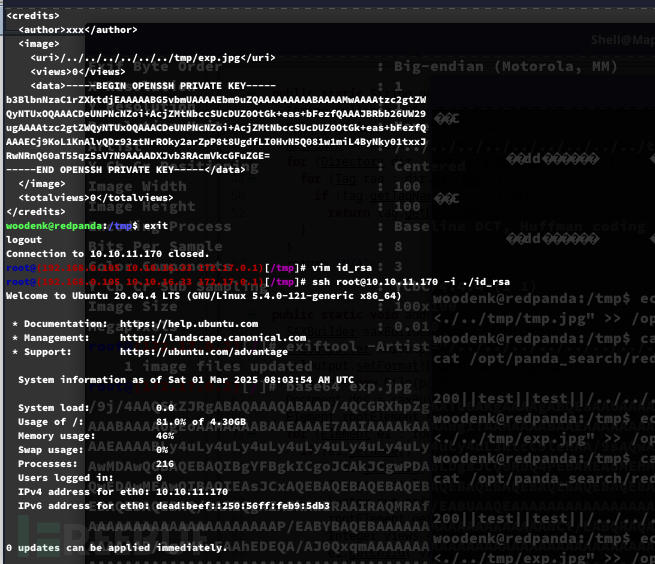
Task: Click the 'END OPENSSH PRIVATE KEY' line
Action: pyautogui.click(x=126, y=170)
